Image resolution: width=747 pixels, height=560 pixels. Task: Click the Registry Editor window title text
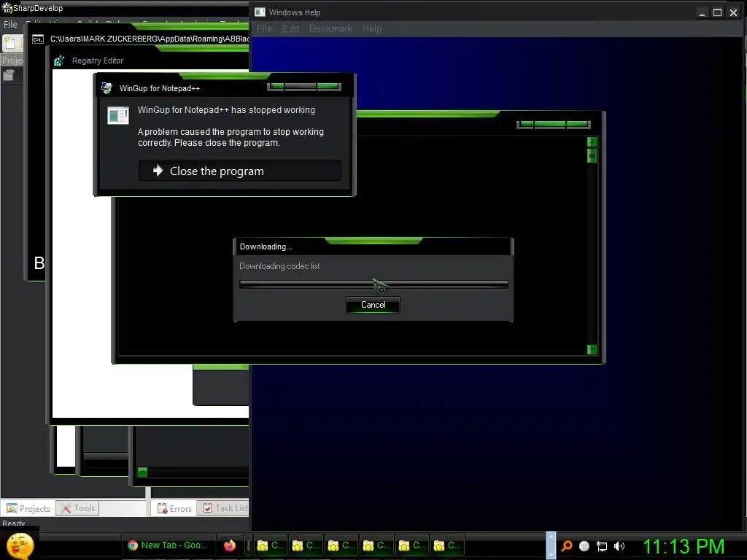pos(98,61)
